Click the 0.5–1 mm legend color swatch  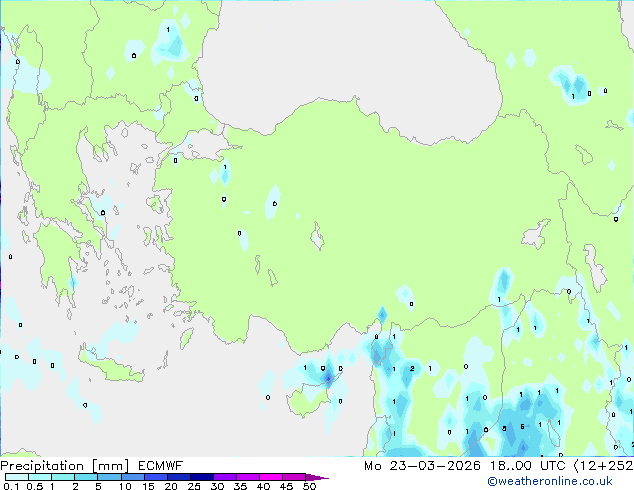[40, 477]
